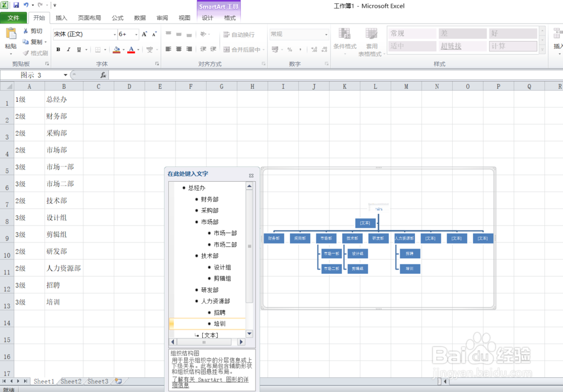
Task: Click the bottom vertical align icon
Action: click(x=189, y=34)
